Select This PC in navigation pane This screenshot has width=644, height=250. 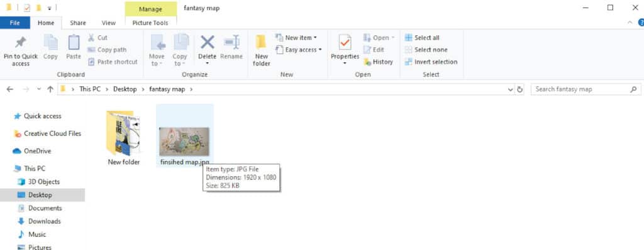pyautogui.click(x=30, y=169)
